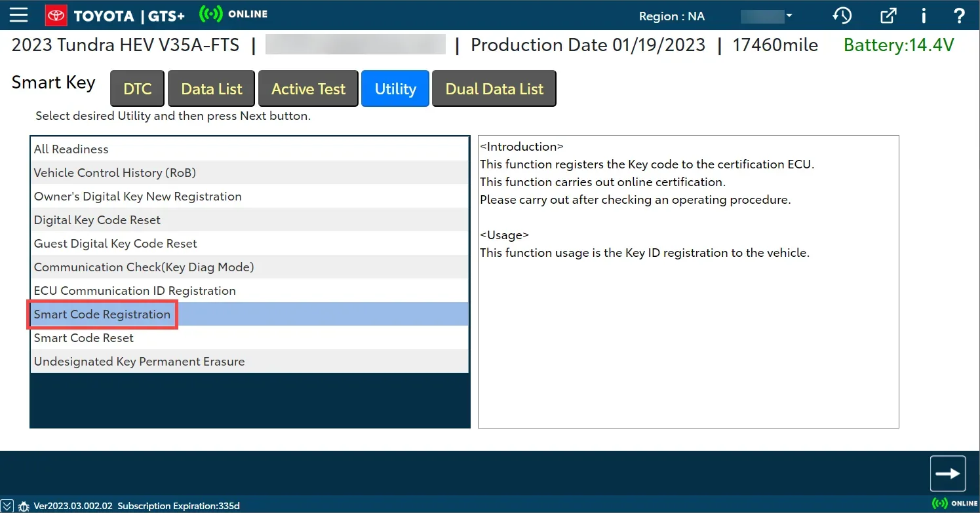Open the information icon
Screen dimensions: 980x513
coord(924,16)
